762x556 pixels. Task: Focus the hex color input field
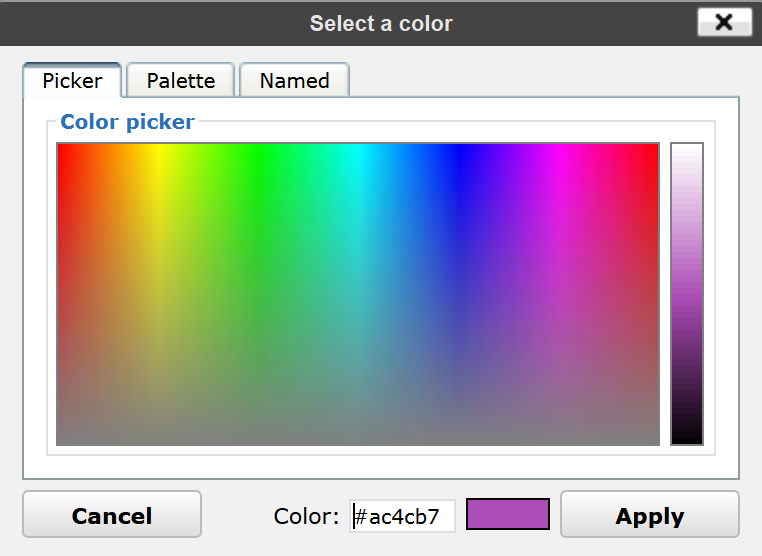403,516
